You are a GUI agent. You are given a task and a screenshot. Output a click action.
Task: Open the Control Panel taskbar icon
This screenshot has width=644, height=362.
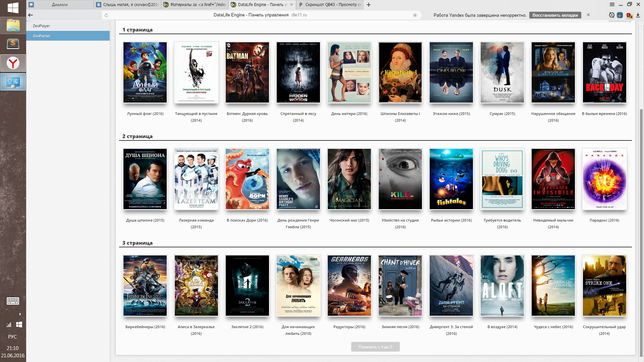pyautogui.click(x=13, y=82)
